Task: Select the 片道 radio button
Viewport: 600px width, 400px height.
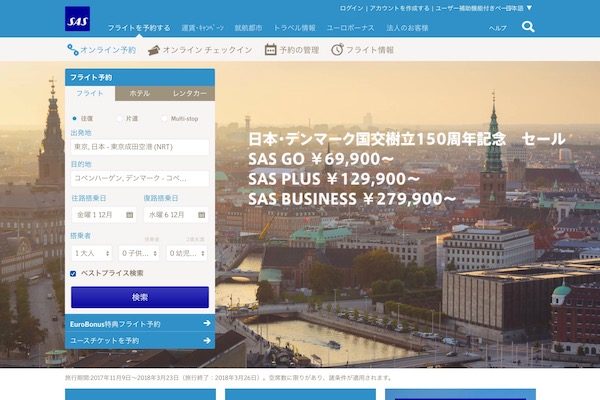Action: pos(120,119)
